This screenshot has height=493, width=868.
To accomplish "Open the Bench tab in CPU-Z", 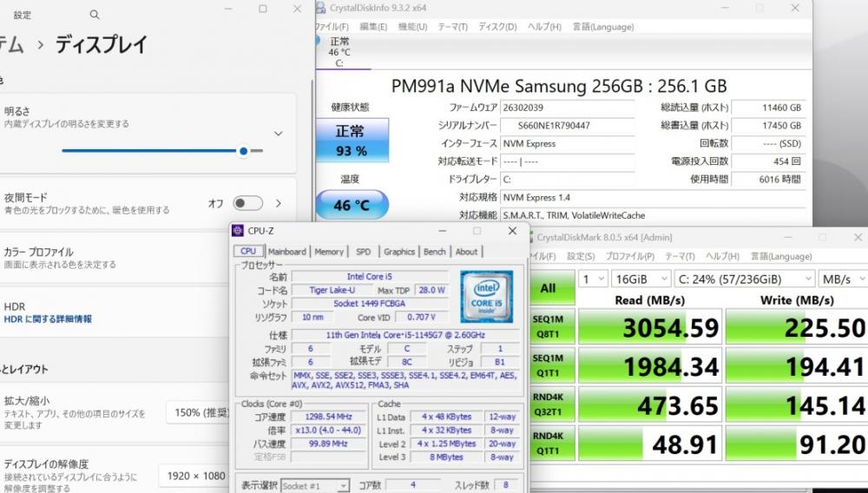I will 434,252.
